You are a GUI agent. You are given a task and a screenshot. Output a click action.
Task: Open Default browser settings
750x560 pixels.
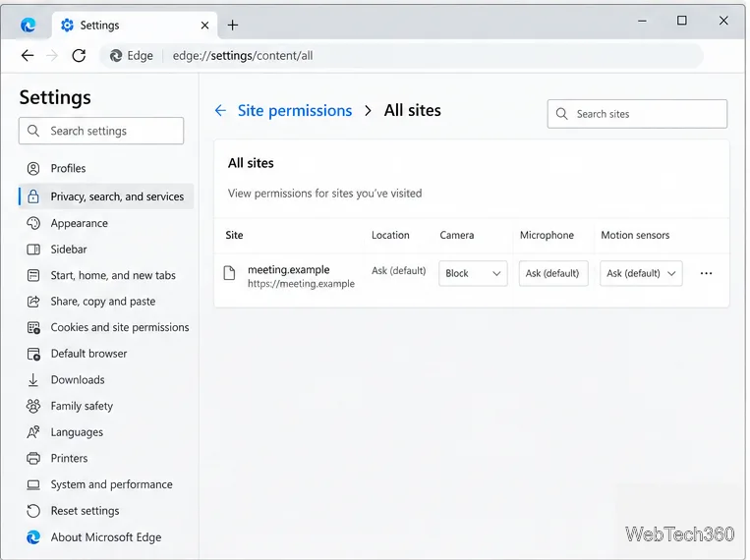point(106,354)
